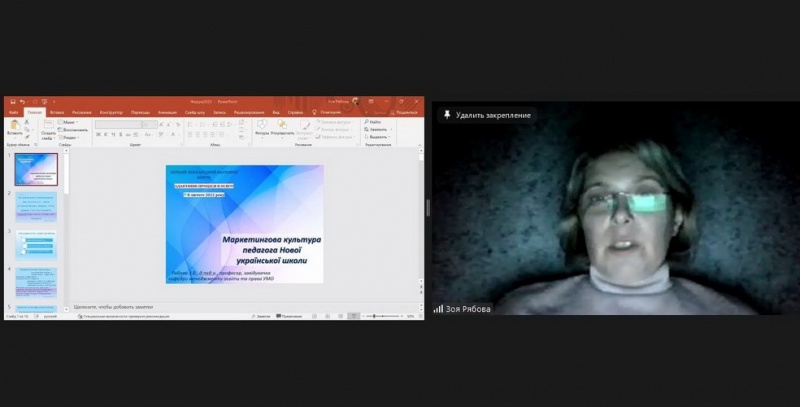800x407 pixels.
Task: Open the Выделить select dropdown
Action: [x=378, y=136]
